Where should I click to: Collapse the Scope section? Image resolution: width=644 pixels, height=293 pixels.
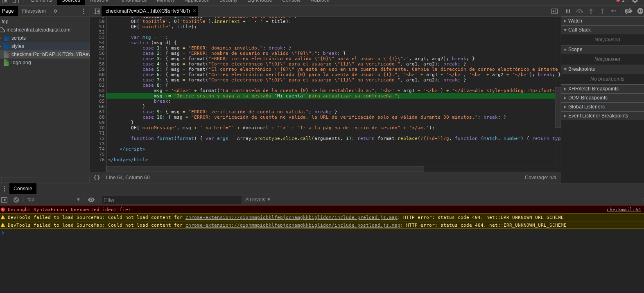(x=603, y=50)
